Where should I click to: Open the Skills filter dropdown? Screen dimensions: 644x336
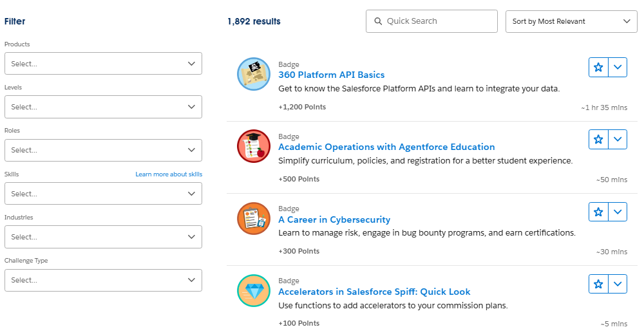tap(103, 194)
